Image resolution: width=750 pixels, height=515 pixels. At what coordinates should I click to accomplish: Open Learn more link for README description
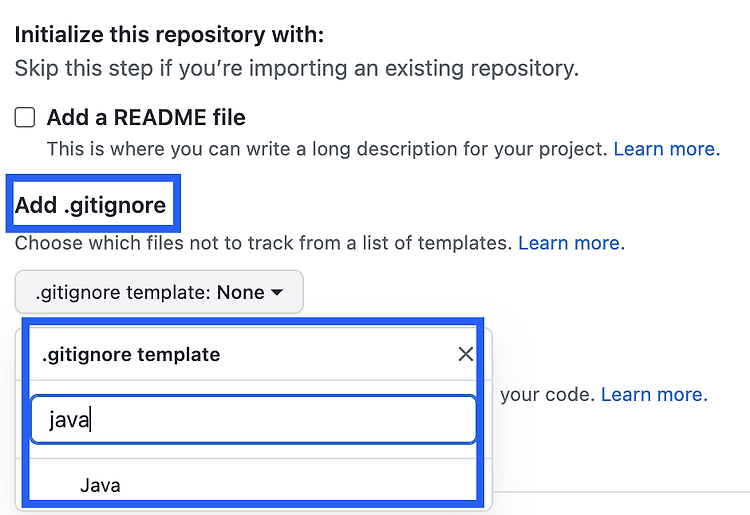point(667,149)
